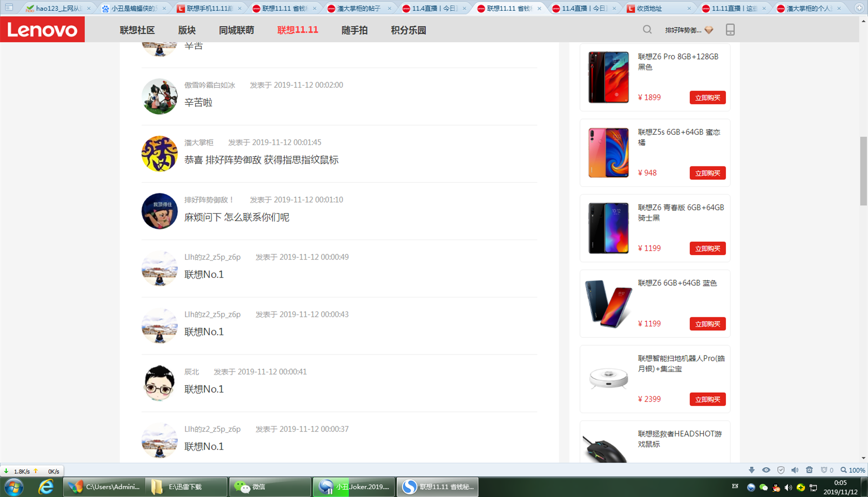Click the browser status bar toolbox icon
The height and width of the screenshot is (497, 868).
coord(809,470)
